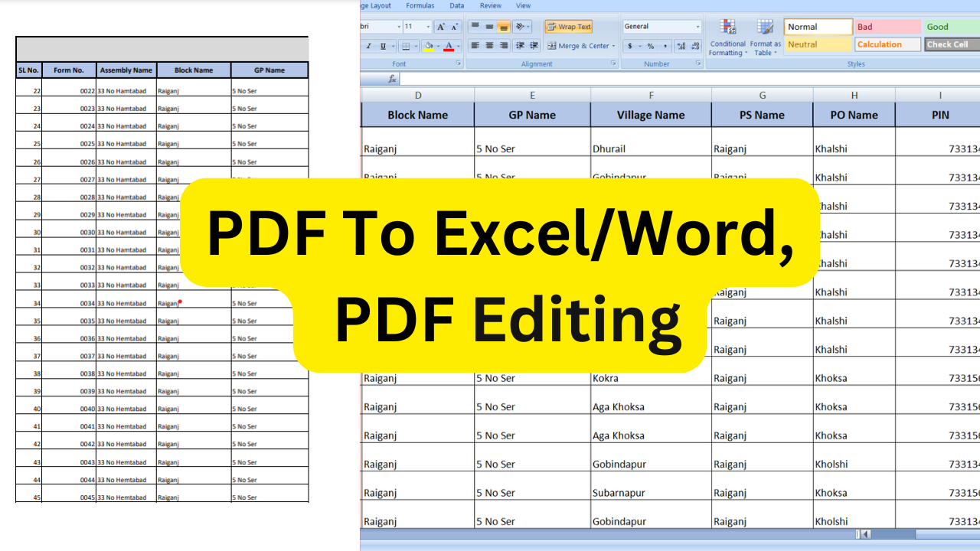Apply the Bad cell style
This screenshot has width=980, height=551.
click(887, 26)
